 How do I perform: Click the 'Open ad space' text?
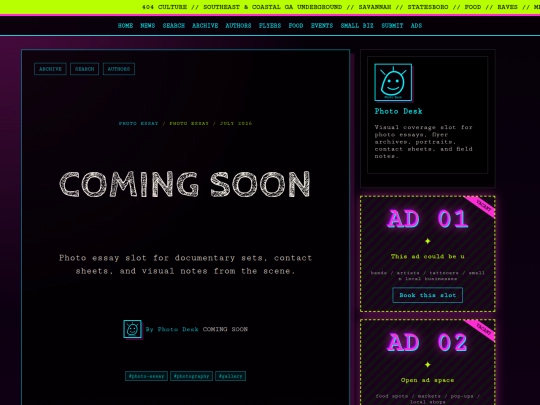(427, 380)
